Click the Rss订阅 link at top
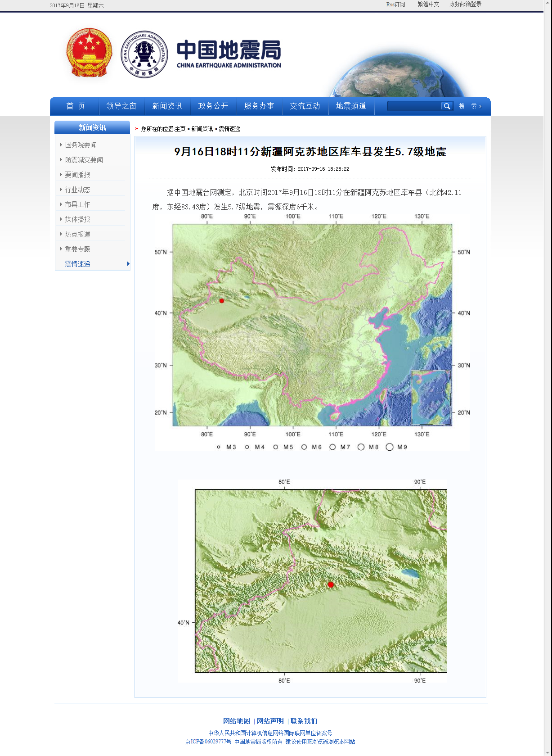Screen dimensions: 552x756 pyautogui.click(x=395, y=5)
